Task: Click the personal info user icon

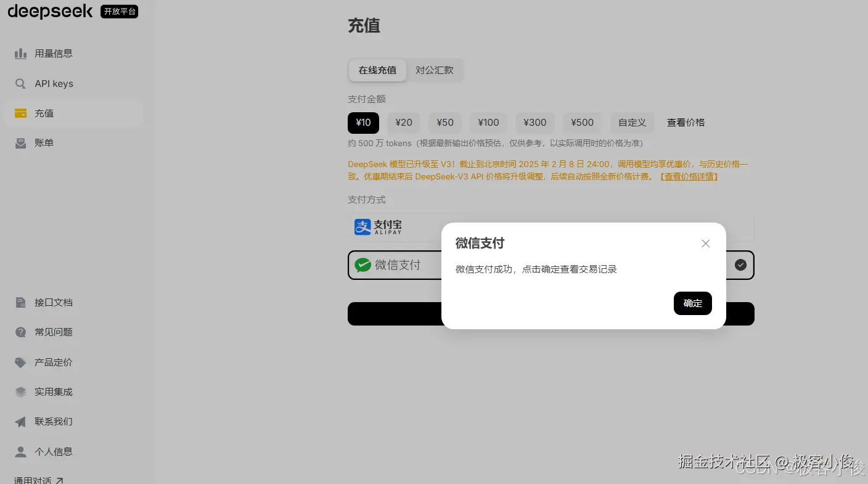Action: (20, 452)
